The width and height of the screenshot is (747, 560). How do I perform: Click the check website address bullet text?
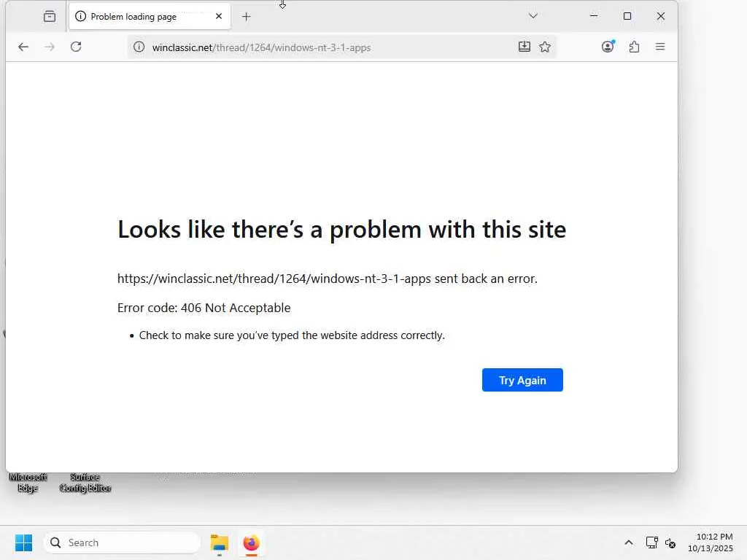click(x=292, y=335)
